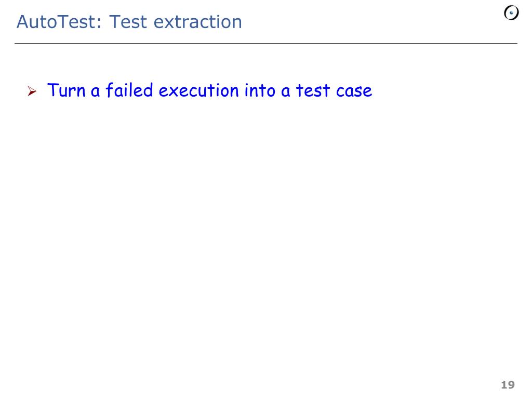The image size is (532, 399).
Task: Click the red arrow bullet marker
Action: pos(32,91)
